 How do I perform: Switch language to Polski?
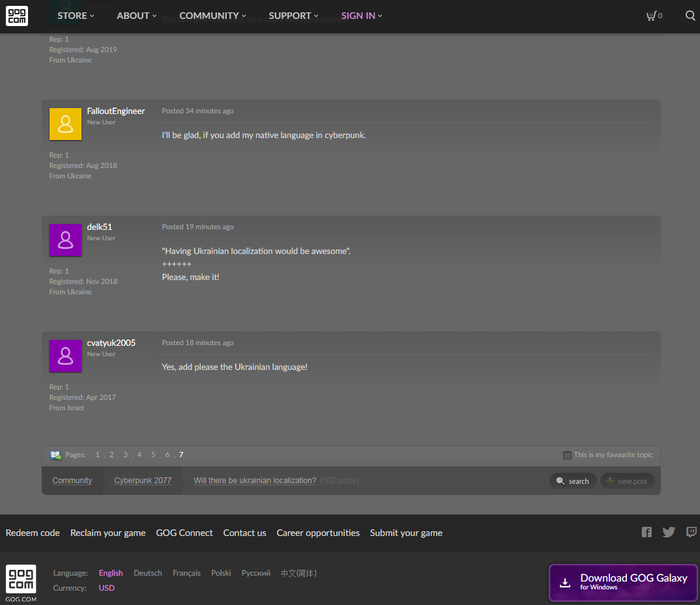point(221,573)
